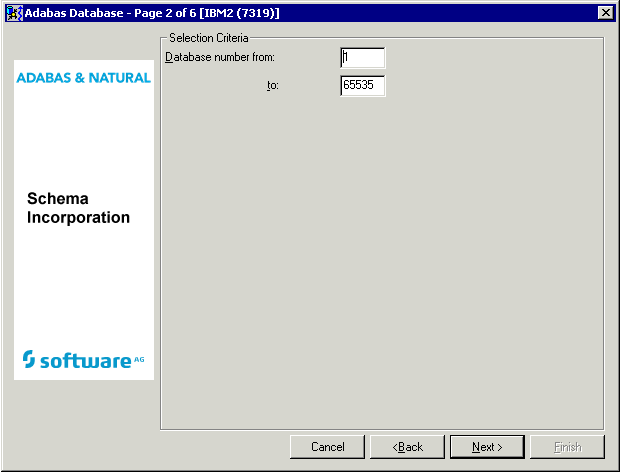Close the Adabas Database wizard window
Screen dimensions: 621x473
[605, 12]
